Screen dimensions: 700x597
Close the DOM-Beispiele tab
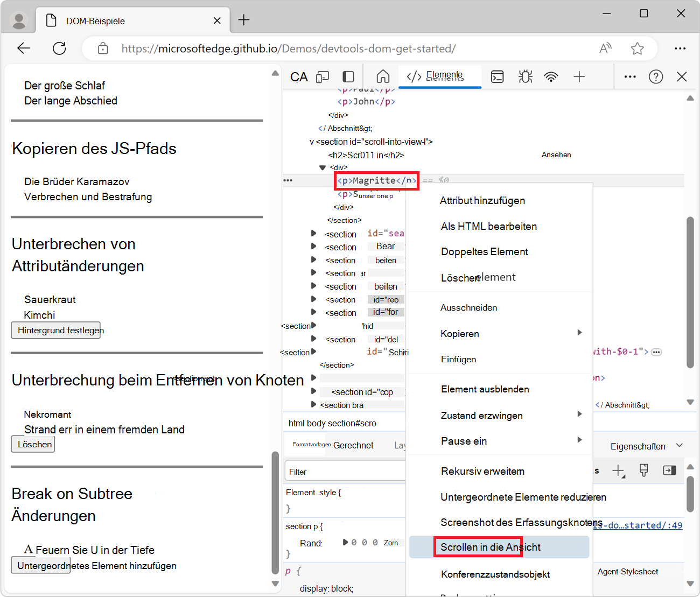click(x=217, y=20)
